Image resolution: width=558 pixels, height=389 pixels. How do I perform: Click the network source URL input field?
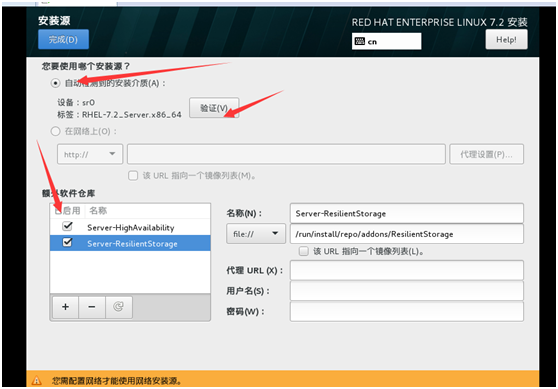[x=286, y=154]
